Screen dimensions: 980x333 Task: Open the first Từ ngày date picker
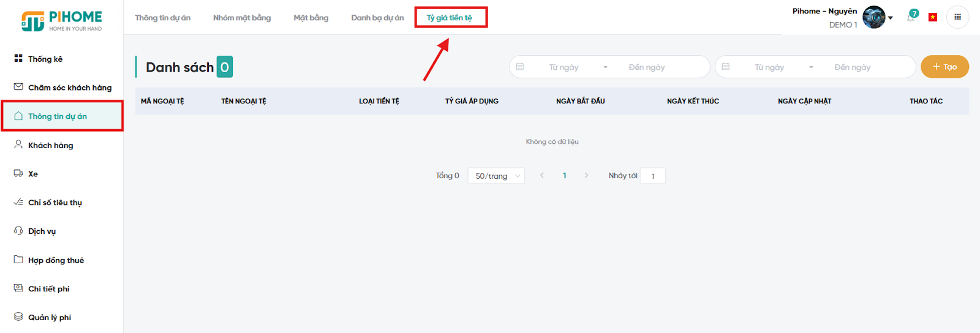(x=563, y=67)
